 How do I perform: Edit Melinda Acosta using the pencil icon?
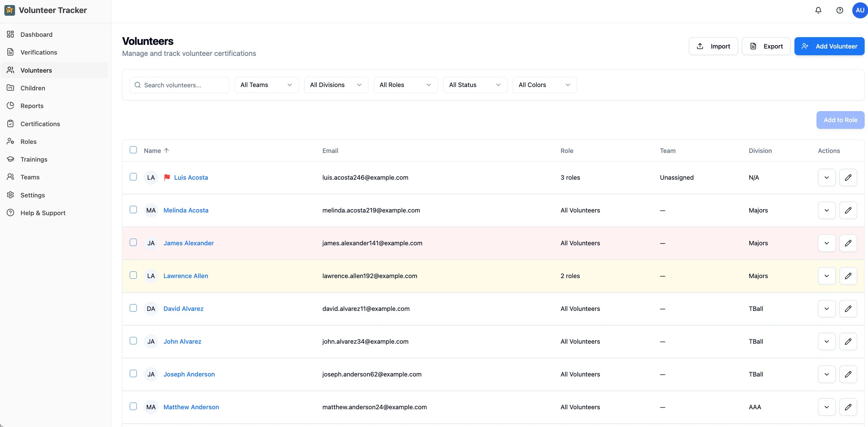(848, 210)
